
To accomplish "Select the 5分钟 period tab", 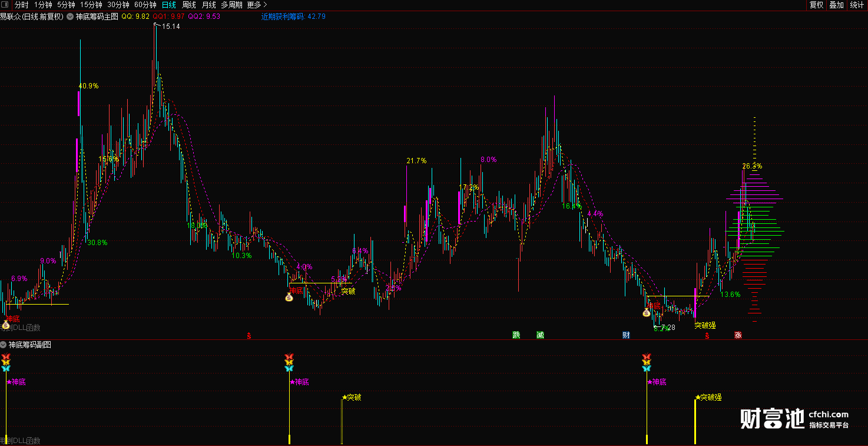I will click(x=66, y=5).
